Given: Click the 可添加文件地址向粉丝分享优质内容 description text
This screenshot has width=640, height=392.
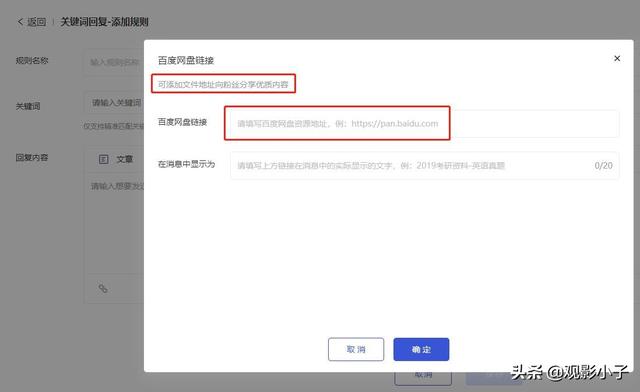Looking at the screenshot, I should point(223,85).
